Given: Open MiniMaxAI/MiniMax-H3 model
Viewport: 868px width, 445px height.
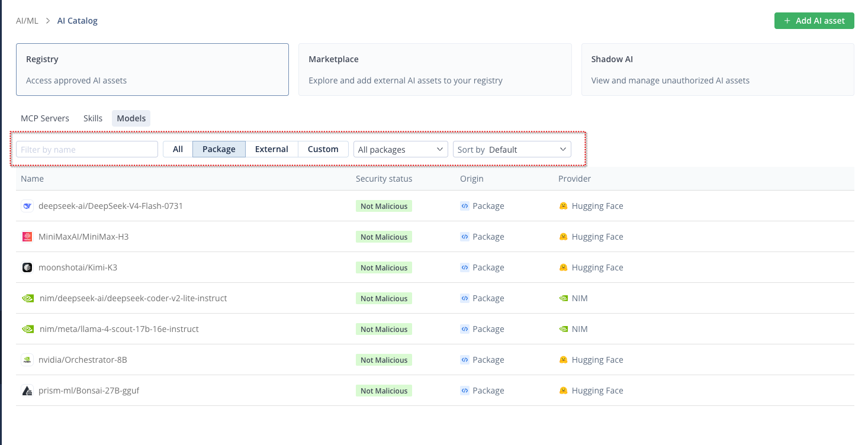Looking at the screenshot, I should (x=83, y=237).
